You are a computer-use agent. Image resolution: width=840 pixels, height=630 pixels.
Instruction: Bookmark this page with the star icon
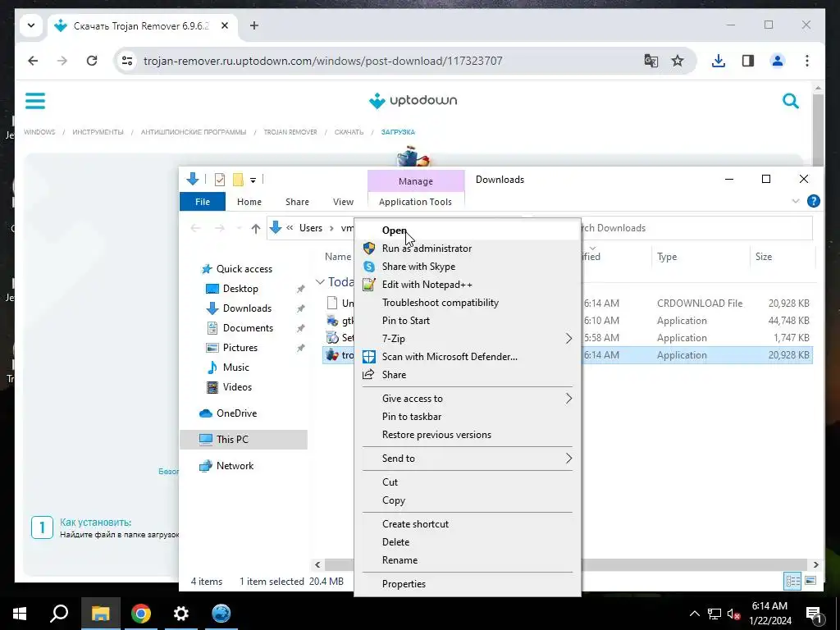[678, 61]
